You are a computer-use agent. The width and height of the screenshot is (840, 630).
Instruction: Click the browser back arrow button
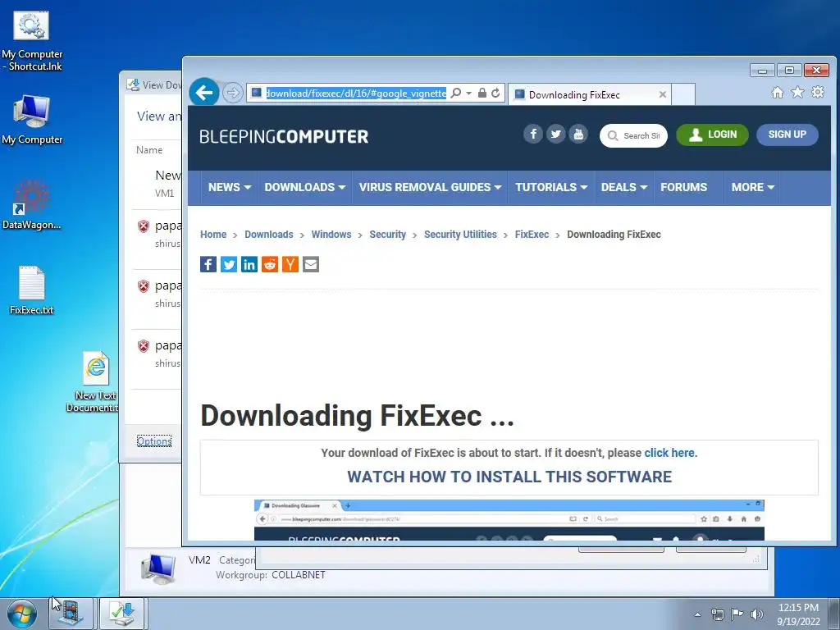(204, 94)
